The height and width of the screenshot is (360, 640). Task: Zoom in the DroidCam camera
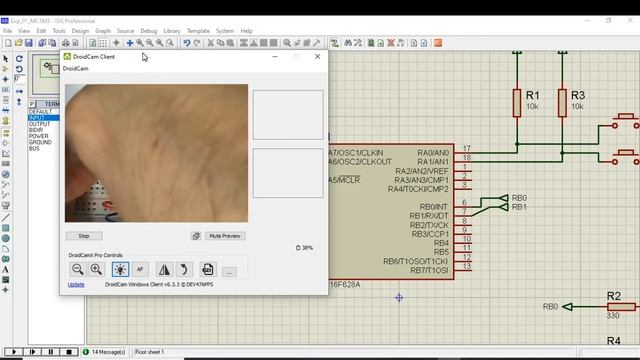96,269
